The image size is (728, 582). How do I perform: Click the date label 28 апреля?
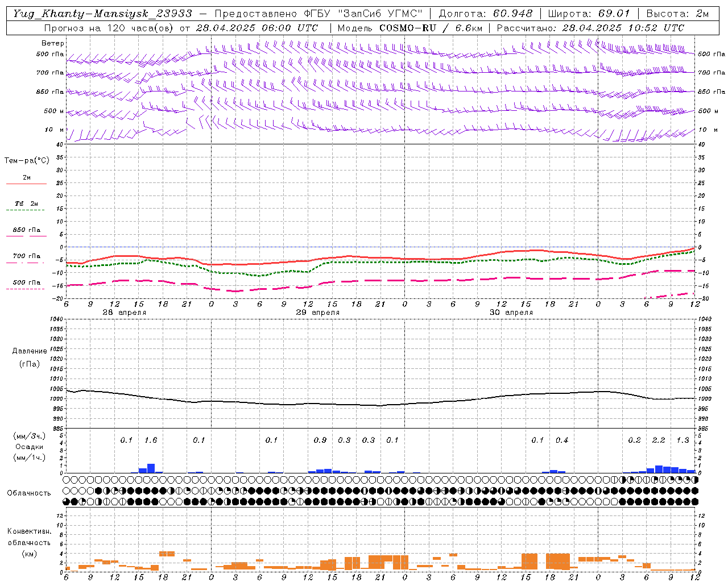point(124,313)
